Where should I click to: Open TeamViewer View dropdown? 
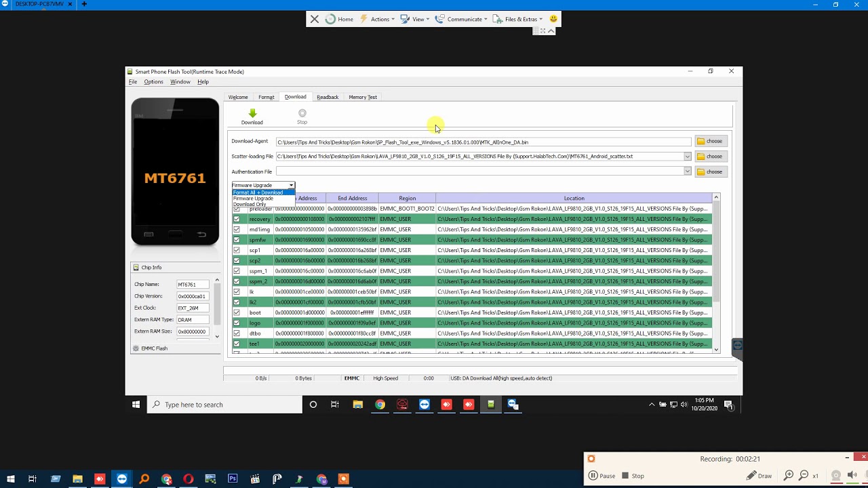point(415,19)
